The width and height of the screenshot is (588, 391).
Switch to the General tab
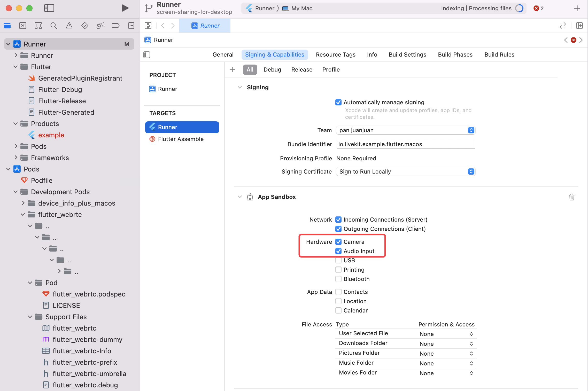(x=223, y=55)
